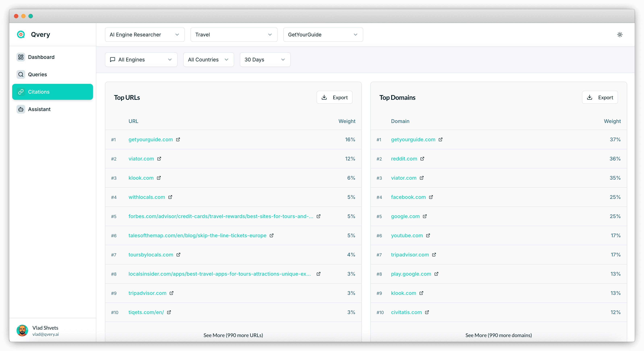Open external link icon beside tripadvisor.com in Top Domains
Viewport: 644px width, 351px height.
click(x=434, y=255)
